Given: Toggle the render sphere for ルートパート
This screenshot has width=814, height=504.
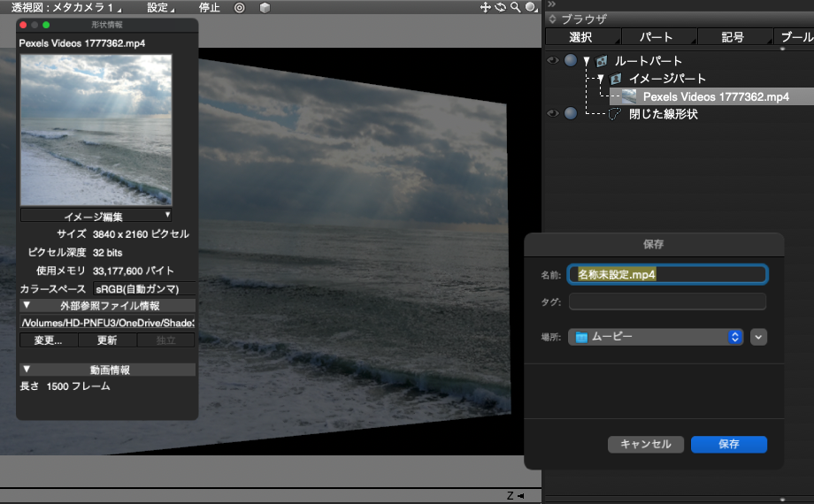Looking at the screenshot, I should [x=571, y=61].
